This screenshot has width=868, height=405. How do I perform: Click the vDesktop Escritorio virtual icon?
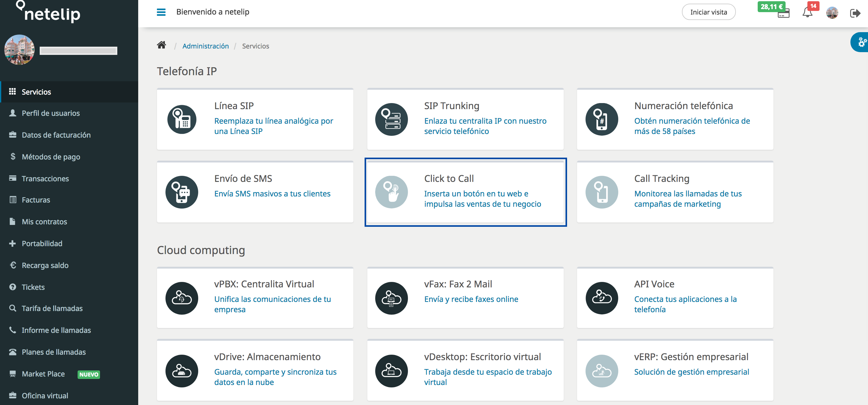click(392, 371)
